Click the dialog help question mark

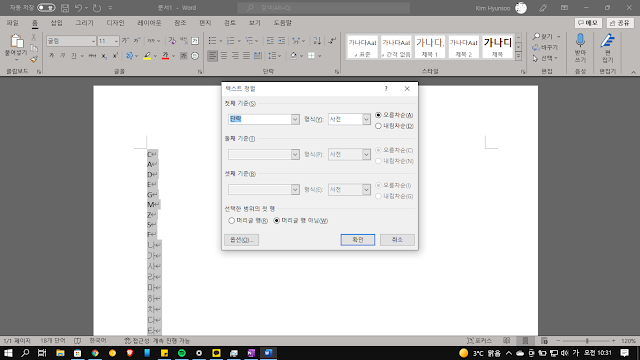point(386,89)
